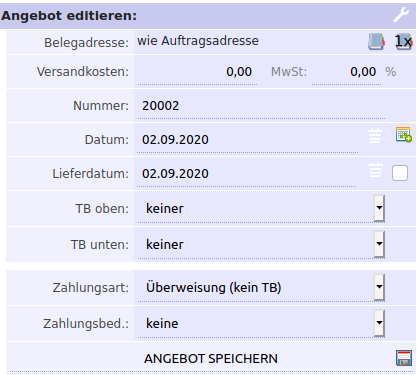Select the MwSt percentage field
The width and height of the screenshot is (420, 375).
346,72
